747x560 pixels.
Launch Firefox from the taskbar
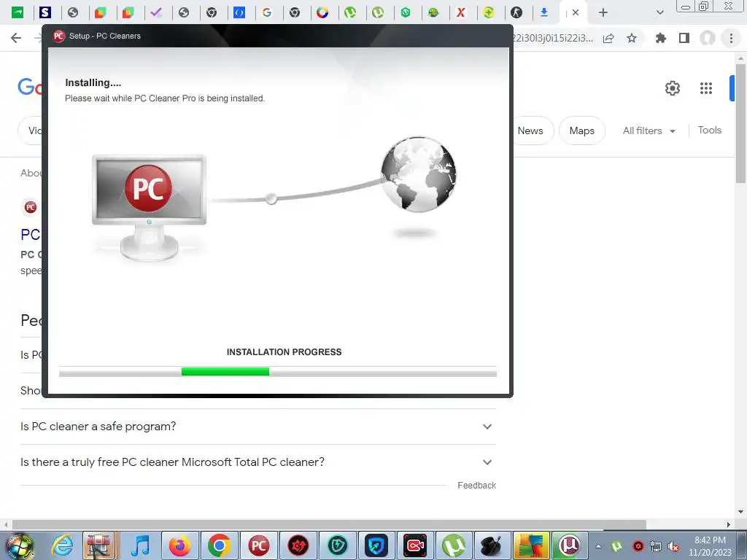point(180,545)
